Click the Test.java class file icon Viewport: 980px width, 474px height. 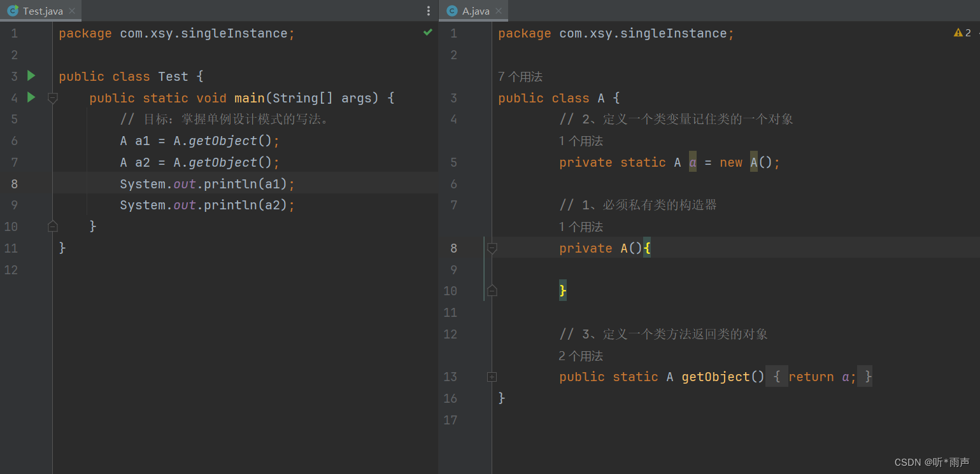pyautogui.click(x=12, y=11)
